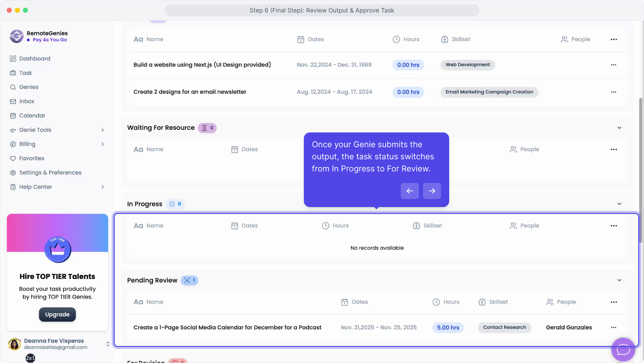Open the Dashboard page
Image resolution: width=644 pixels, height=363 pixels.
tap(30, 58)
